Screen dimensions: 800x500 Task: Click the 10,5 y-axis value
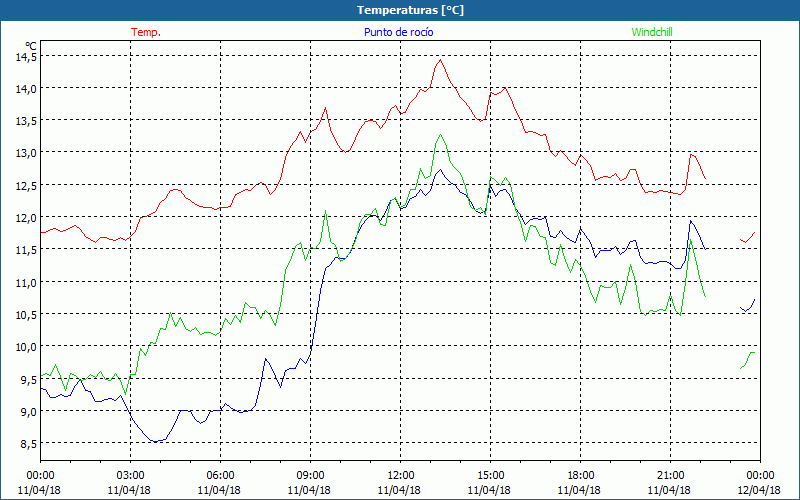click(26, 315)
